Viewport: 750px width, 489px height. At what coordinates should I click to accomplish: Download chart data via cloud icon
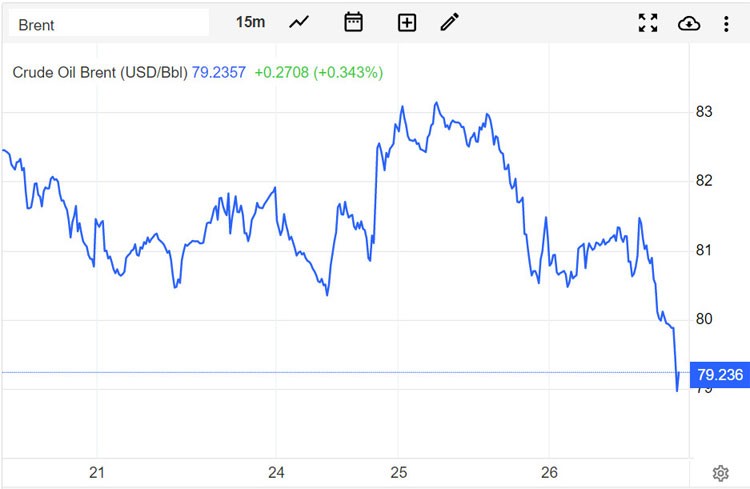tap(689, 23)
